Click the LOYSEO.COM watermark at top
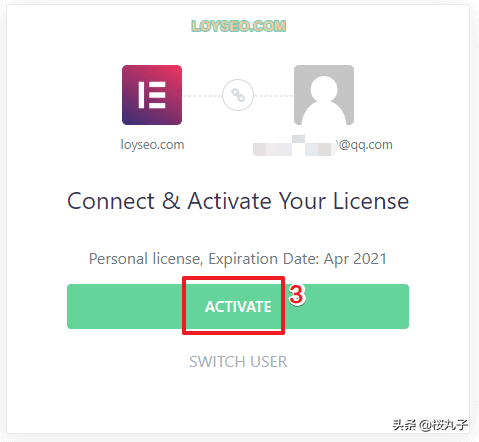 [x=239, y=26]
